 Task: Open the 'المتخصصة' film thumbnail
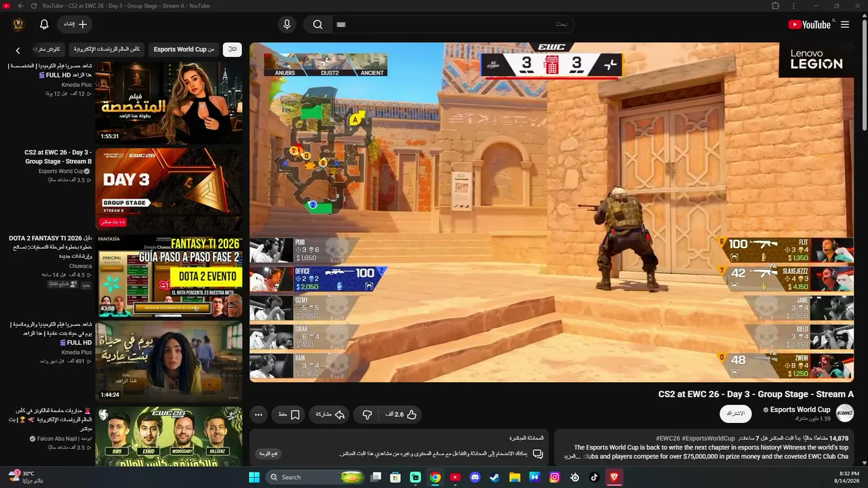coord(169,102)
